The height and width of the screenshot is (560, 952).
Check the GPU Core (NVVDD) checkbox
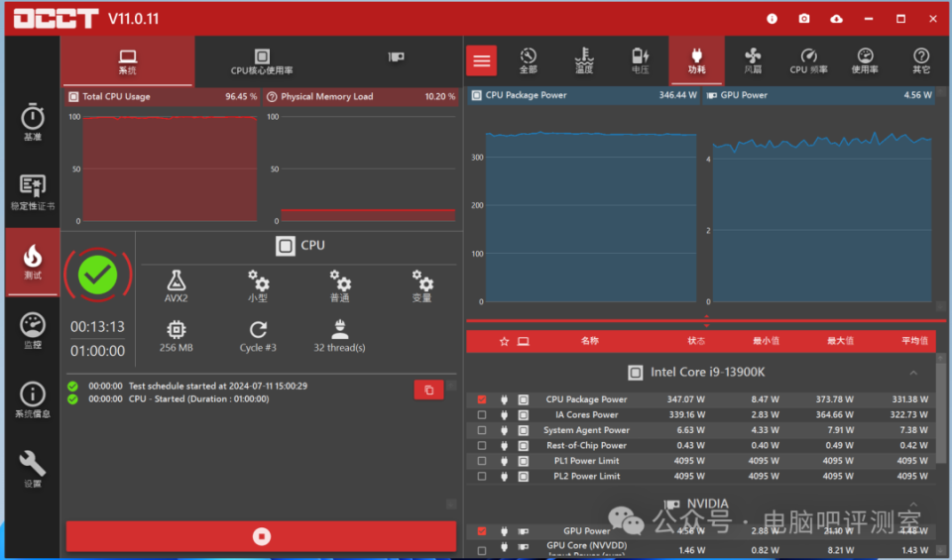[482, 550]
